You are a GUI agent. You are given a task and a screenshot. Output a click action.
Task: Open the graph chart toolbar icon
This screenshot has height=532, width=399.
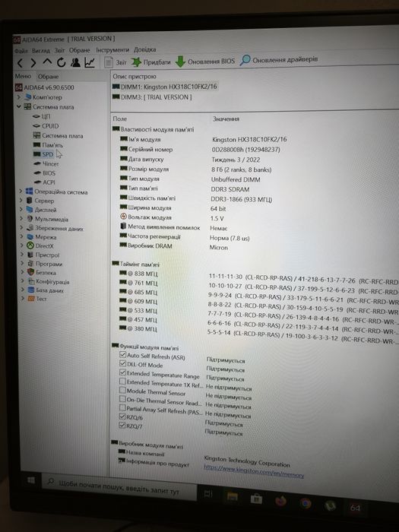point(90,62)
